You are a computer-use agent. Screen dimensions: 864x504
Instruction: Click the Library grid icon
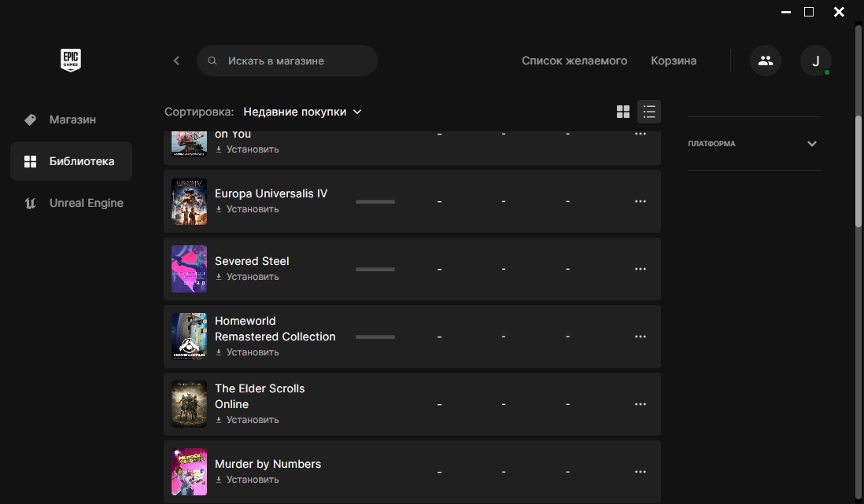point(31,161)
